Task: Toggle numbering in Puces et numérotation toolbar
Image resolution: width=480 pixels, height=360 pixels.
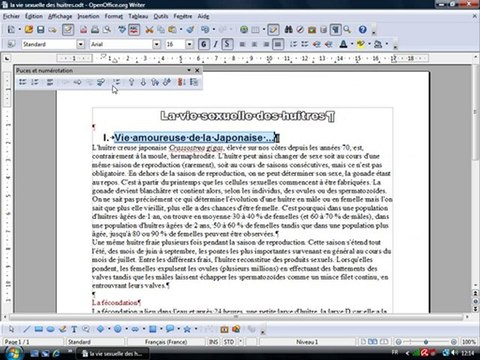Action: [34, 82]
